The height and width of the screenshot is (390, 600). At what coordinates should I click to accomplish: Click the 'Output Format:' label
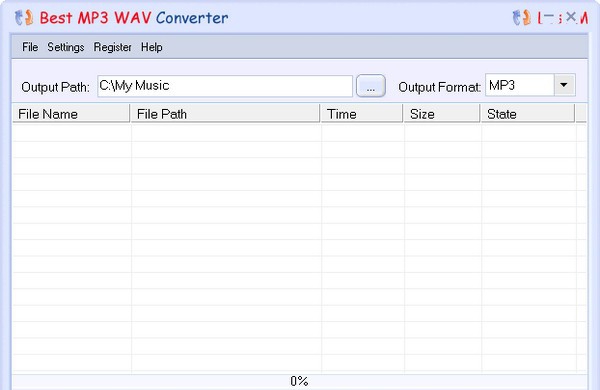click(439, 87)
